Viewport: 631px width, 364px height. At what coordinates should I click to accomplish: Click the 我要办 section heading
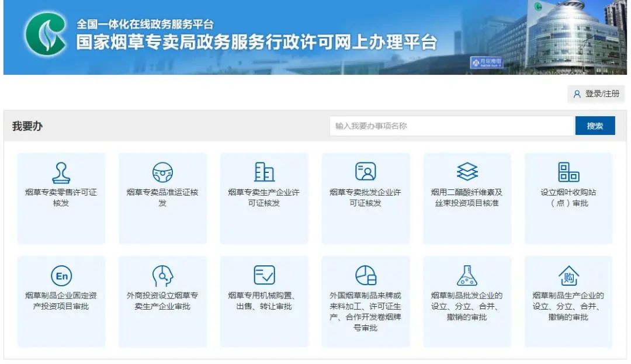pyautogui.click(x=27, y=126)
